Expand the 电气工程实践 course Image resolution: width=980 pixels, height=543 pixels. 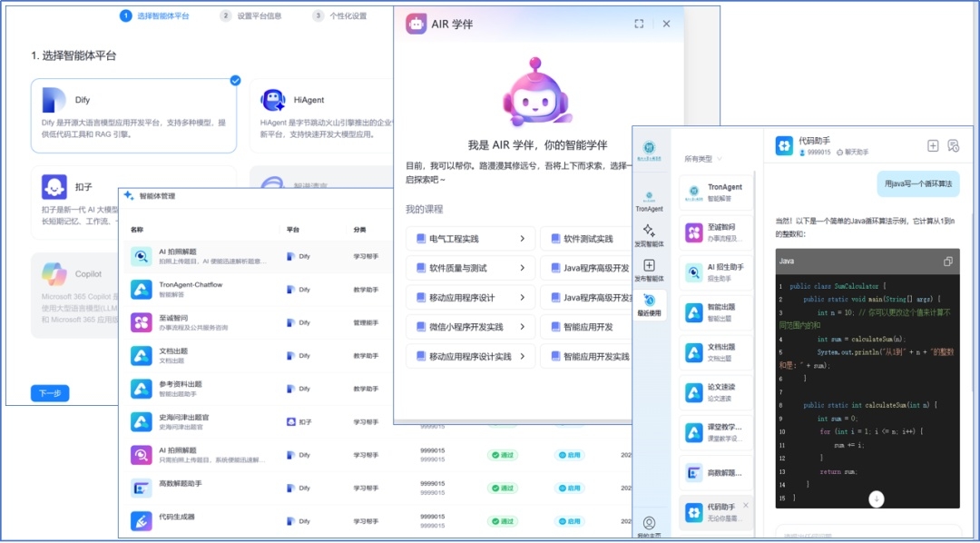(x=469, y=239)
